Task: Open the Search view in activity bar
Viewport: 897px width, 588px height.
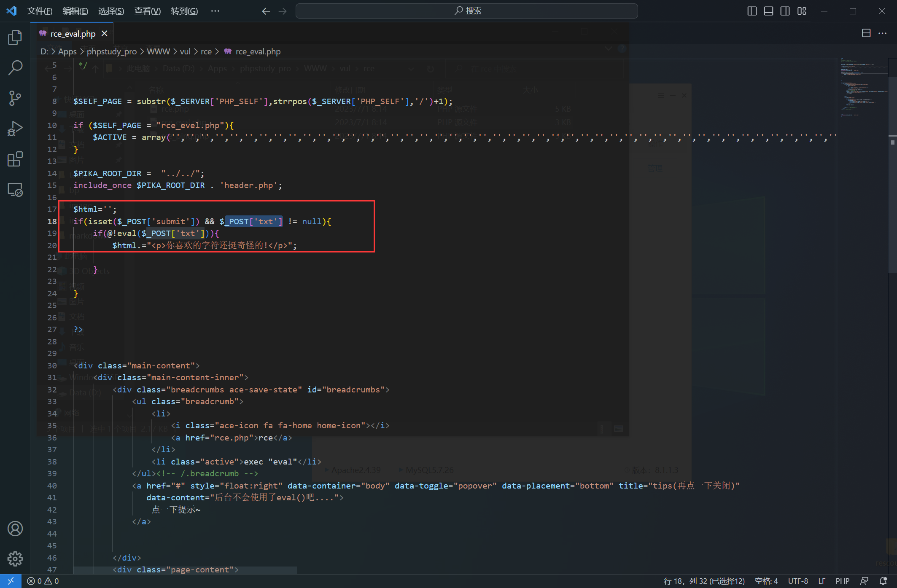Action: (15, 67)
